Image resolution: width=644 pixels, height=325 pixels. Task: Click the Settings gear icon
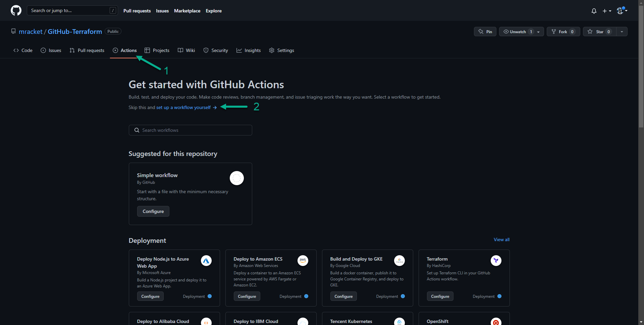[272, 50]
